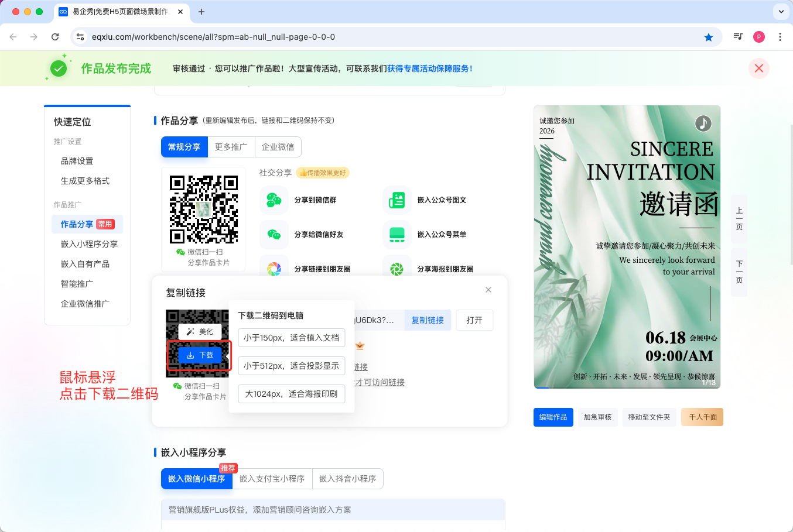Screen dimensions: 793x532
Task: Click the 下一页 preview navigation button
Action: (x=739, y=272)
